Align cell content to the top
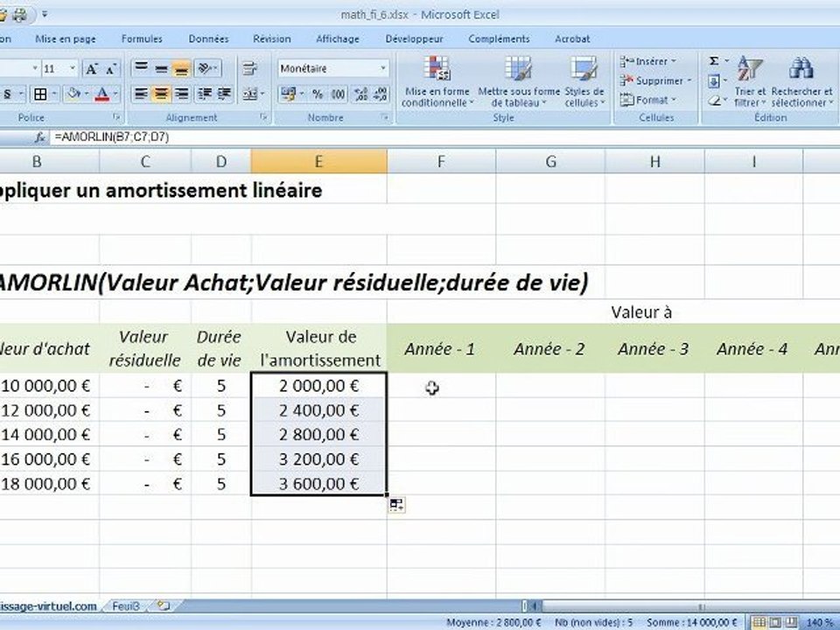The height and width of the screenshot is (630, 840). (x=142, y=68)
